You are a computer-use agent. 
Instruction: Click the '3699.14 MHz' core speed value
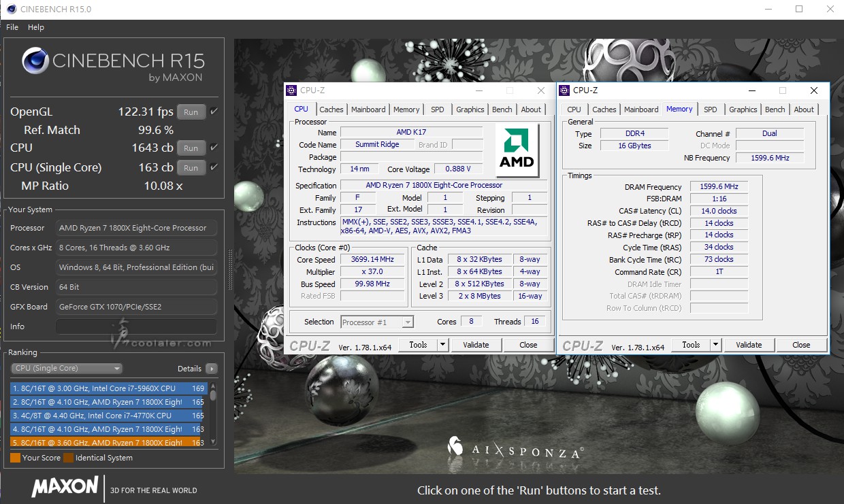click(x=374, y=260)
